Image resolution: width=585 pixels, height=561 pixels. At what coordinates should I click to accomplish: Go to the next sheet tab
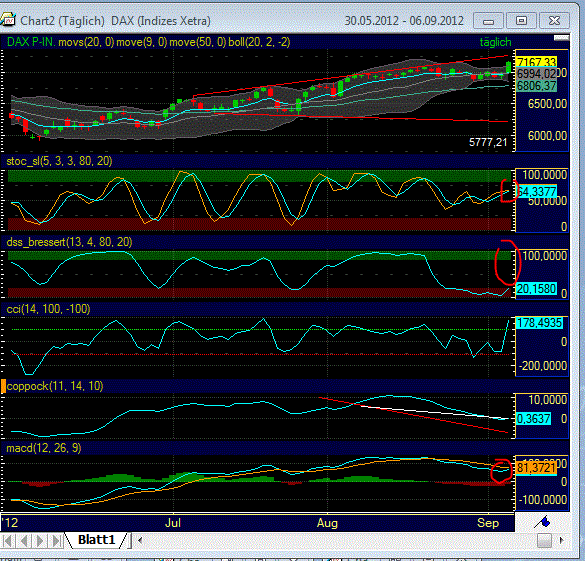[40, 540]
